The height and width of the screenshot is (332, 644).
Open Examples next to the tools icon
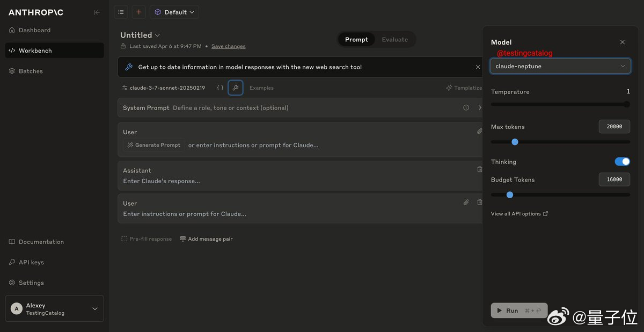coord(261,88)
